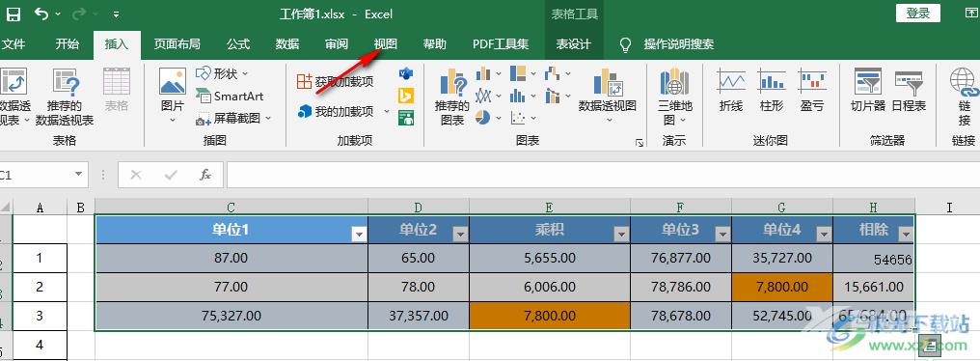Insert a picture via 图片
The image size is (980, 361).
coord(173,97)
